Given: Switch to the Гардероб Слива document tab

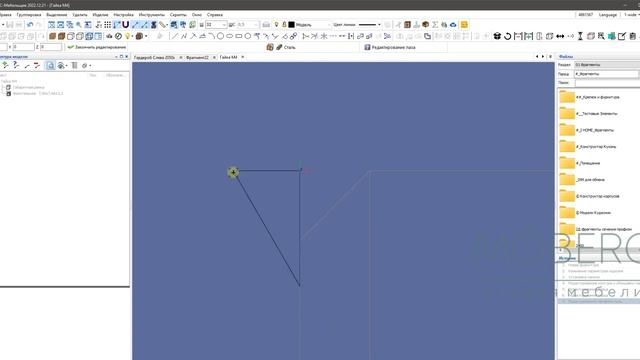Looking at the screenshot, I should pyautogui.click(x=154, y=58).
